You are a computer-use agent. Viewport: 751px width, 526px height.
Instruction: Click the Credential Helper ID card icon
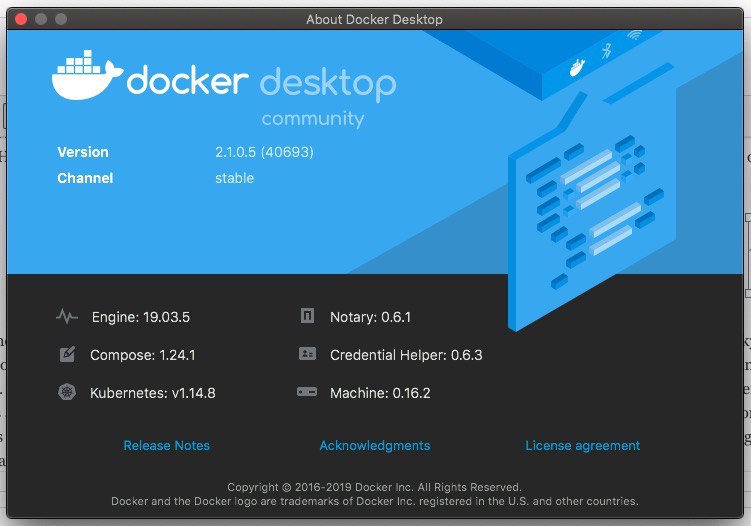click(x=307, y=354)
